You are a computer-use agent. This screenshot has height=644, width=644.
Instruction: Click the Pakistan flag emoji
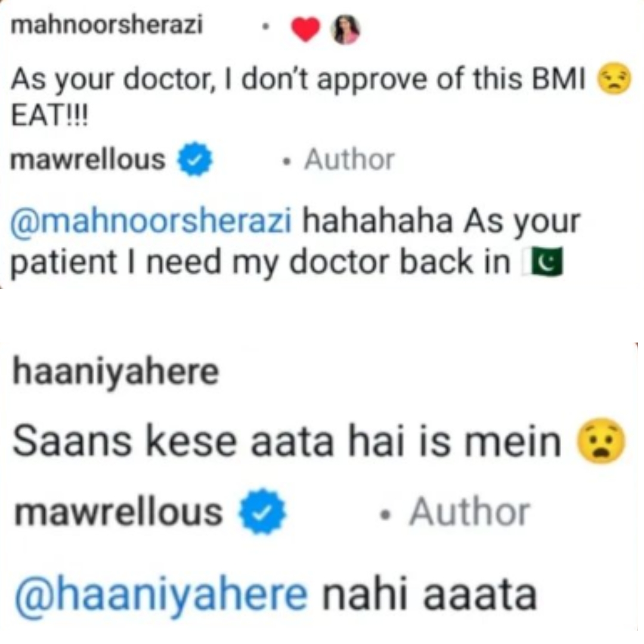point(542,262)
